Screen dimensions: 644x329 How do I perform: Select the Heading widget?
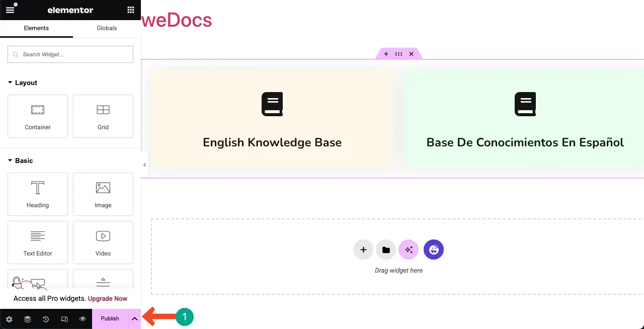pyautogui.click(x=38, y=194)
